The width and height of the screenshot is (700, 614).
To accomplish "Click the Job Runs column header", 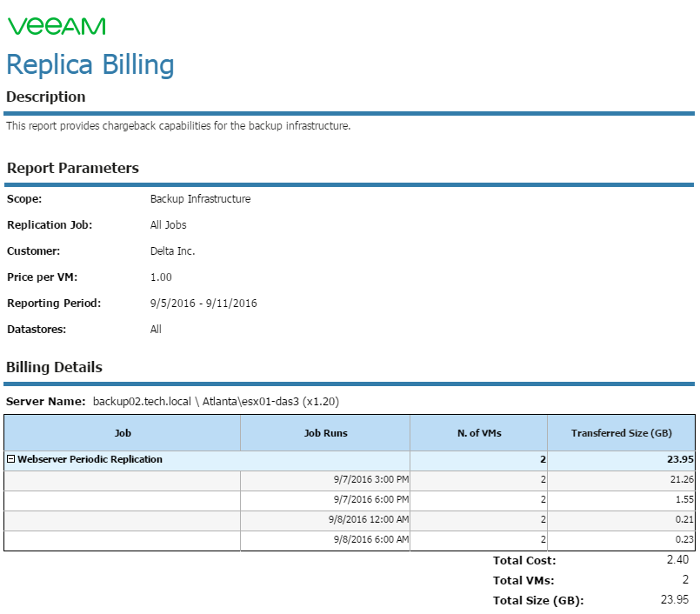I will (325, 433).
